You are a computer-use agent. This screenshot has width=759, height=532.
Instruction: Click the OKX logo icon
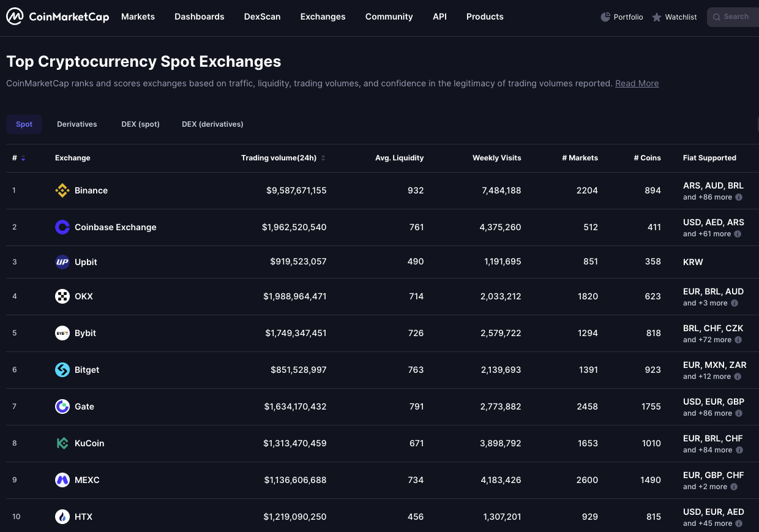click(x=62, y=296)
